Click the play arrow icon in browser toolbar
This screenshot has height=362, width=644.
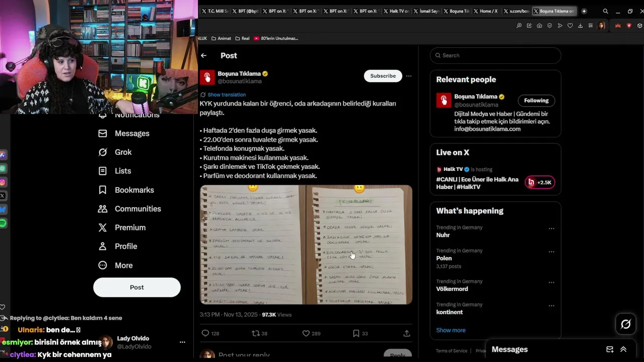coord(560,26)
